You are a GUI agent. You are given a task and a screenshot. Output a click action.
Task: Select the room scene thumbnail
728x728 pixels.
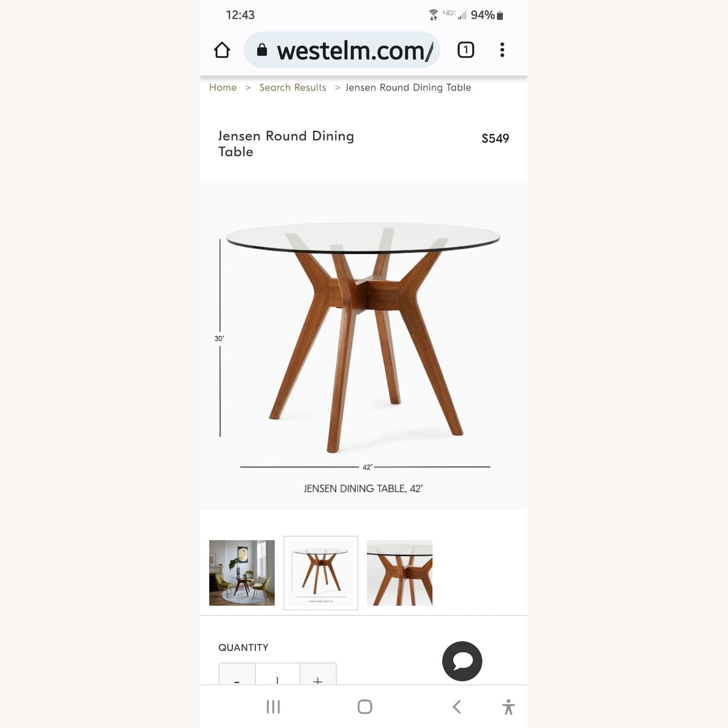[242, 573]
